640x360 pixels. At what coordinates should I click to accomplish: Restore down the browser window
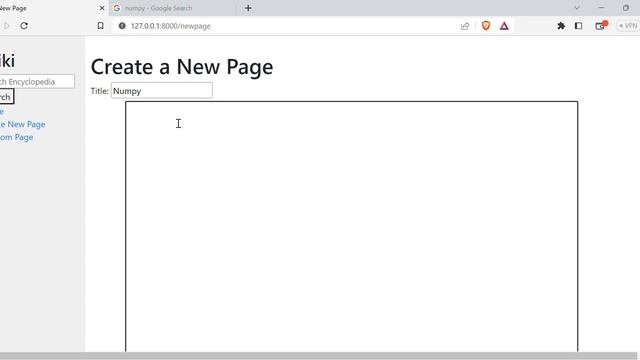coord(626,8)
